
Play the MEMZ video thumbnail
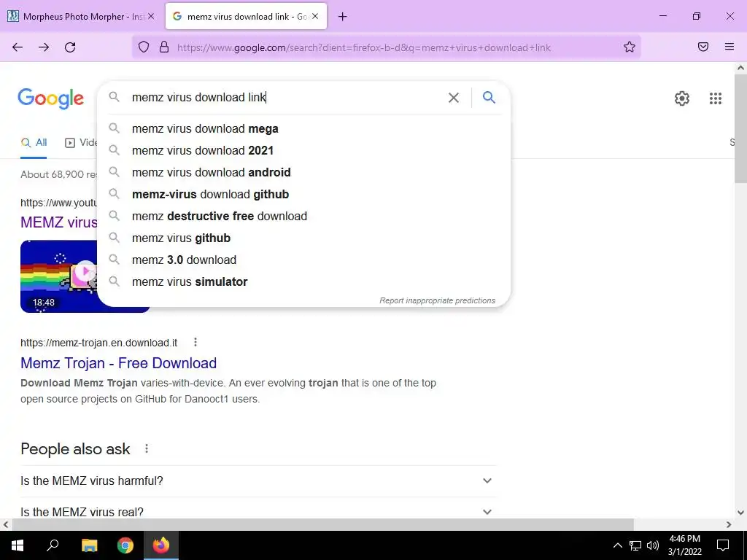pos(85,276)
